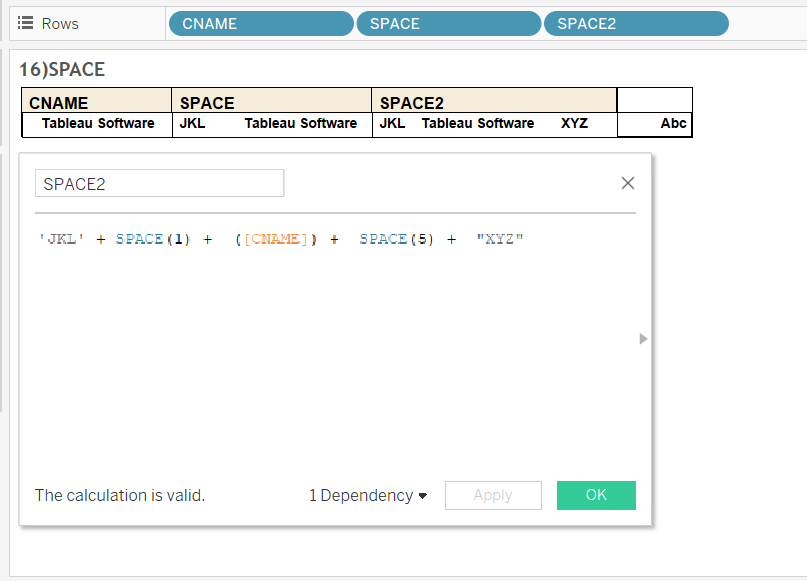Click the SPACE2 column header
Viewport: 807px width, 581px height.
(x=494, y=101)
